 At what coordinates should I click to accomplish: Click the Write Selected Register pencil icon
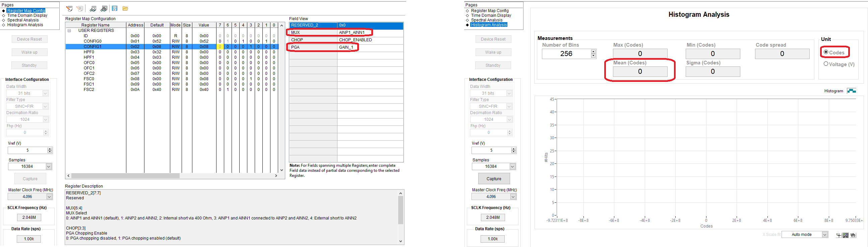click(69, 9)
